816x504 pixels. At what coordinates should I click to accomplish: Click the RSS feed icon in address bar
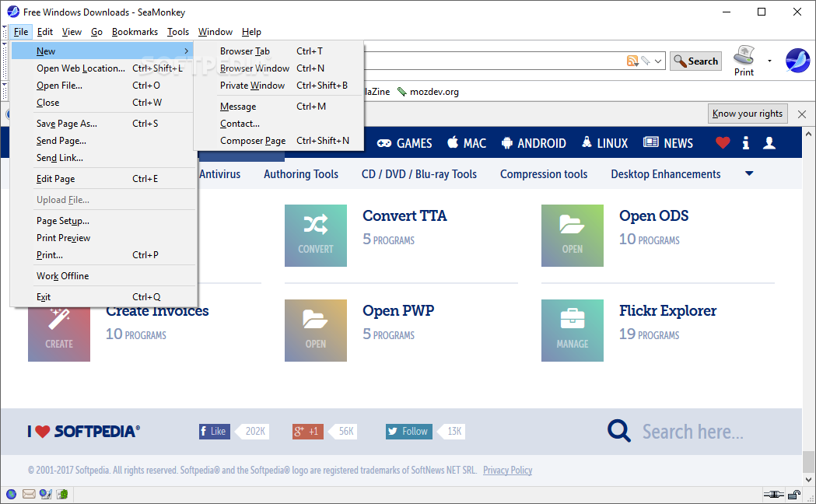(x=632, y=61)
